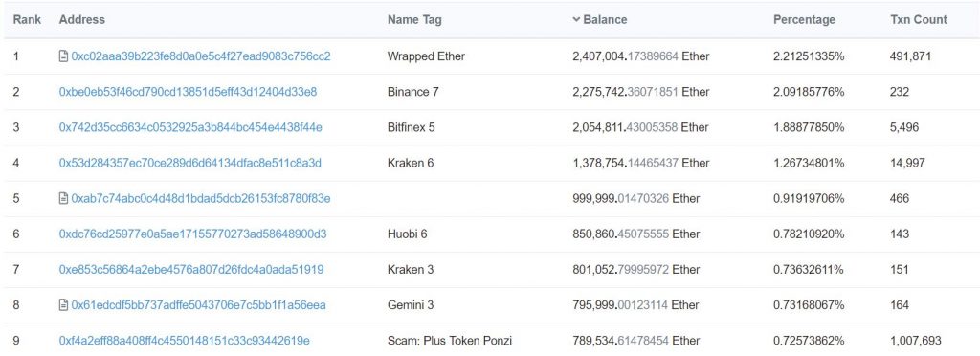980x356 pixels.
Task: Click the contract icon beside address 0xab7c74abc0c4d48d1bdad5dcb26153fc8780f83e
Action: (63, 199)
